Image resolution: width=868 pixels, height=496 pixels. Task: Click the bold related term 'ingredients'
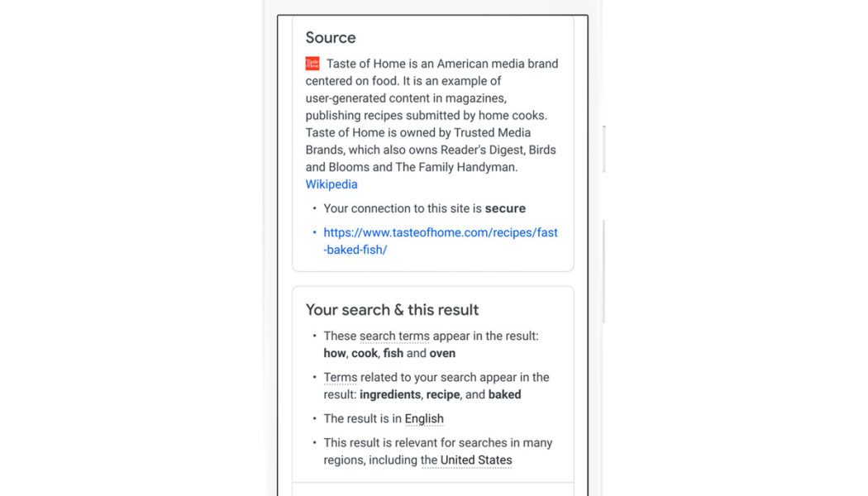point(390,394)
